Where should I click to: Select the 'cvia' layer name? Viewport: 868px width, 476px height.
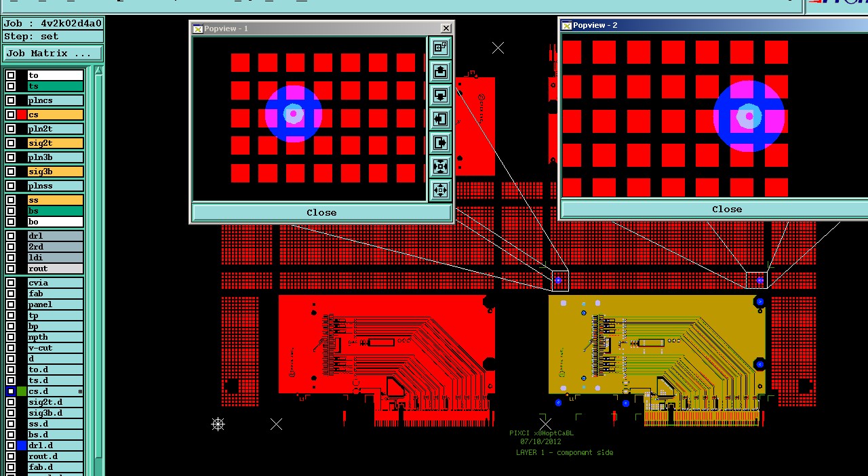coord(56,283)
